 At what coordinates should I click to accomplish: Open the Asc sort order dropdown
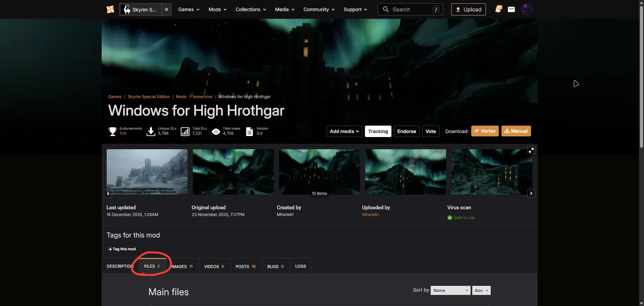coord(481,290)
